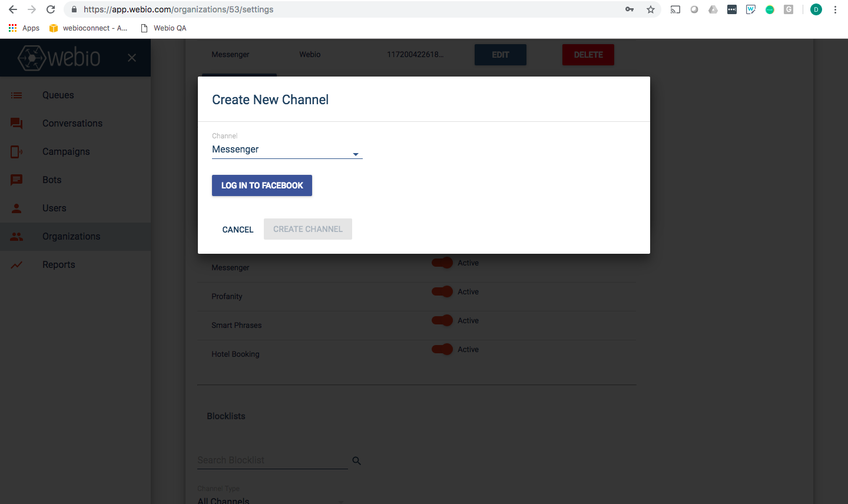This screenshot has height=504, width=848.
Task: Toggle the Smart Phrases Active switch
Action: (x=442, y=320)
